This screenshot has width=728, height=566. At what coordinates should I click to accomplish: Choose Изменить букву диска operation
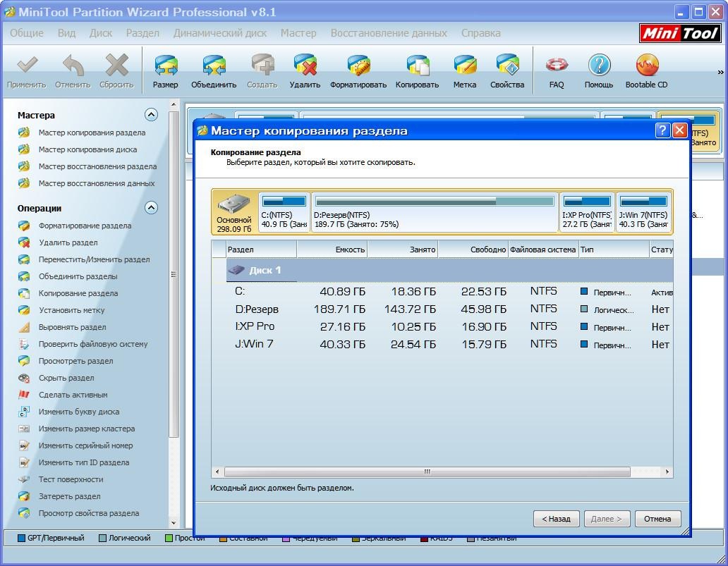[x=79, y=412]
